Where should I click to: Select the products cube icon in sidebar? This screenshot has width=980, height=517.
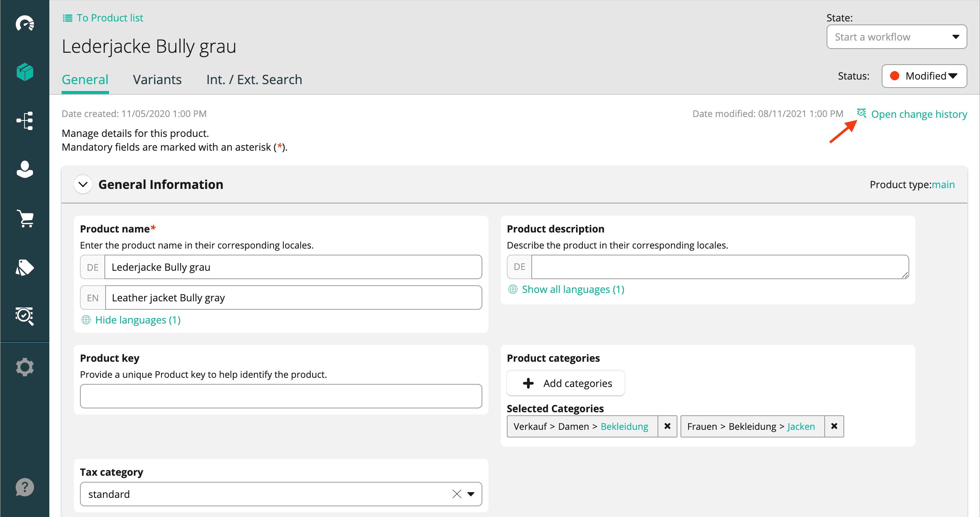(x=25, y=72)
